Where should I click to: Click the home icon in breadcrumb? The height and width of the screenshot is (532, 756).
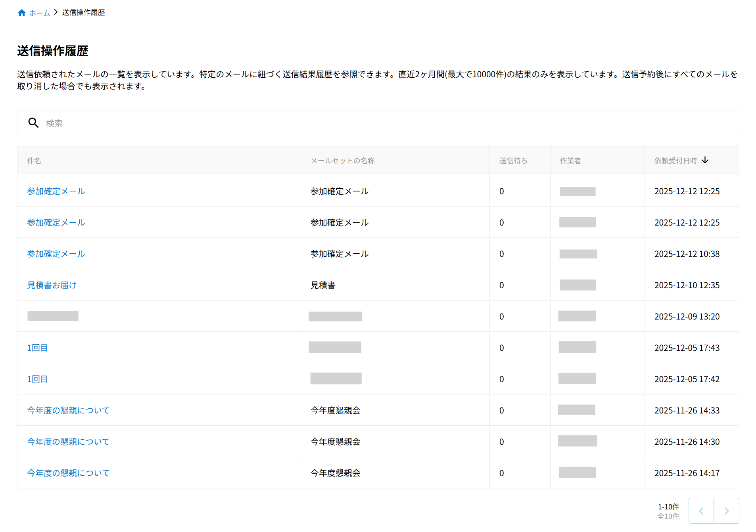pos(22,13)
